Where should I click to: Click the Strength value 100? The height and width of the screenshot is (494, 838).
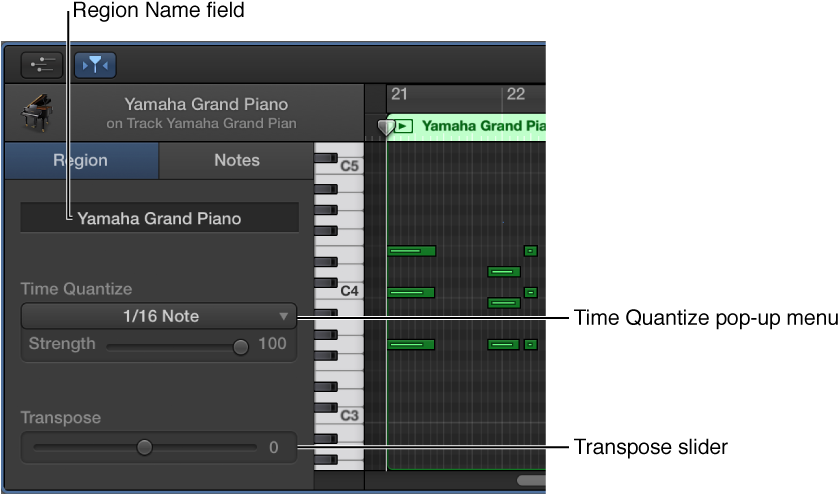pos(272,344)
